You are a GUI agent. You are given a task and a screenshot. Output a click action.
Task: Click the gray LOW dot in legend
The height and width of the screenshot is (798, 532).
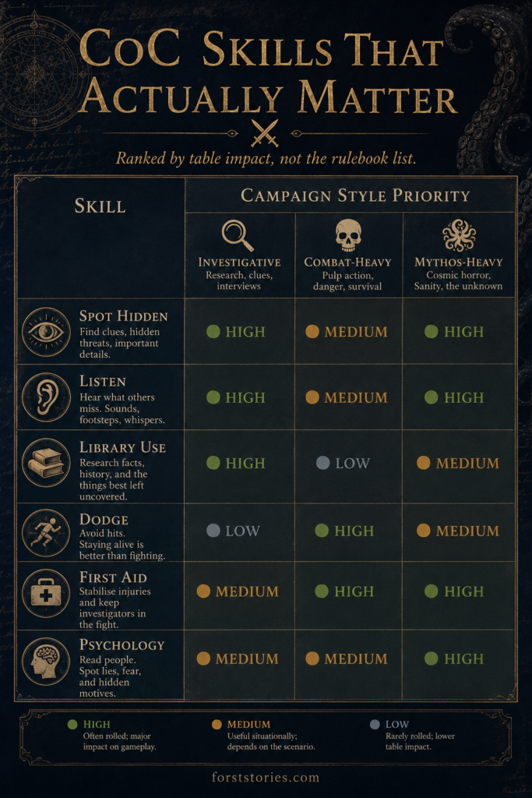(375, 724)
